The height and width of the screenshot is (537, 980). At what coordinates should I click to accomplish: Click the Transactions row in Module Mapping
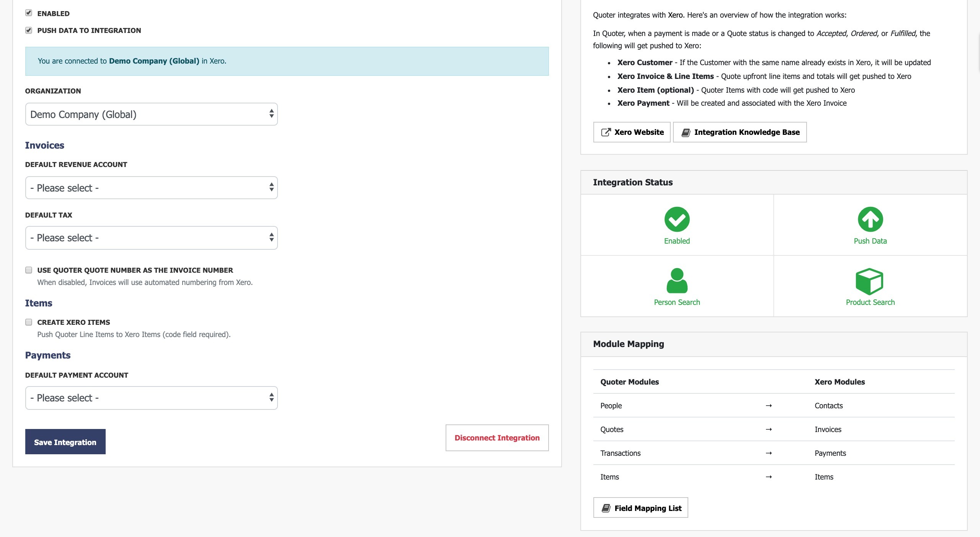coord(774,453)
